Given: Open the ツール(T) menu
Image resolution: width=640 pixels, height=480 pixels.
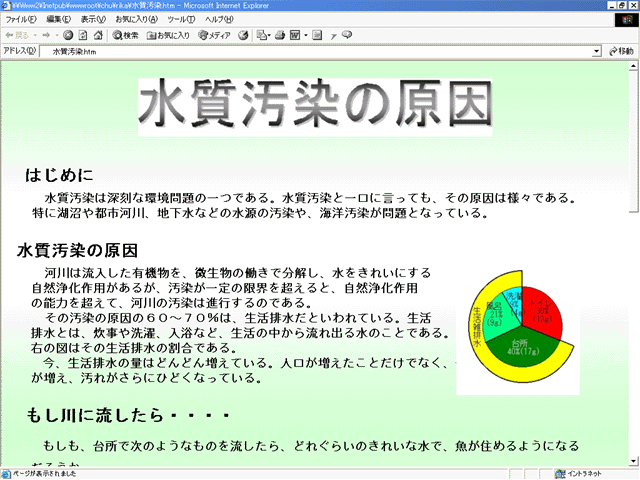Looking at the screenshot, I should (181, 19).
